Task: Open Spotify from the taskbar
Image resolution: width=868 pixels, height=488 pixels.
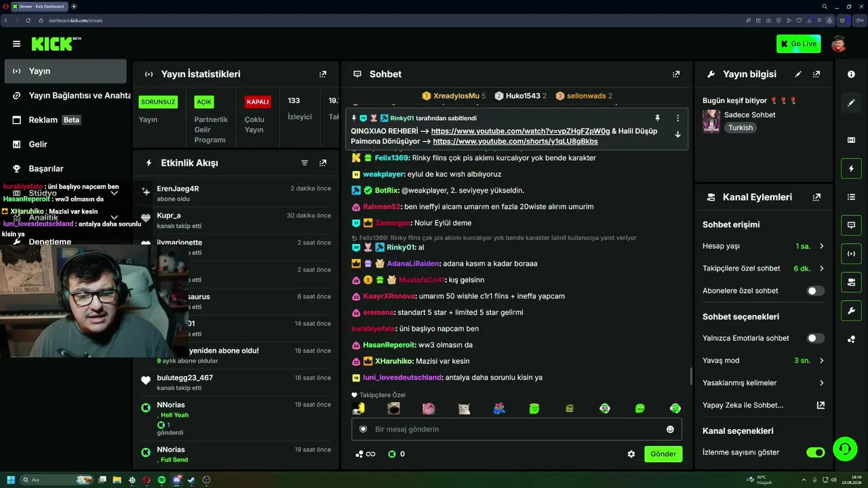Action: coord(161,480)
